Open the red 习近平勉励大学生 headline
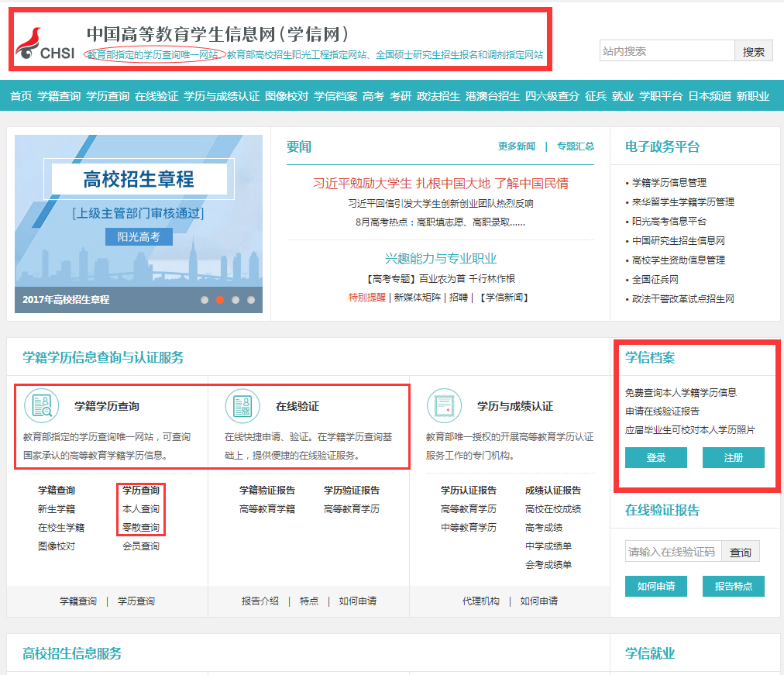Screen dimensions: 784x675 pyautogui.click(x=441, y=184)
